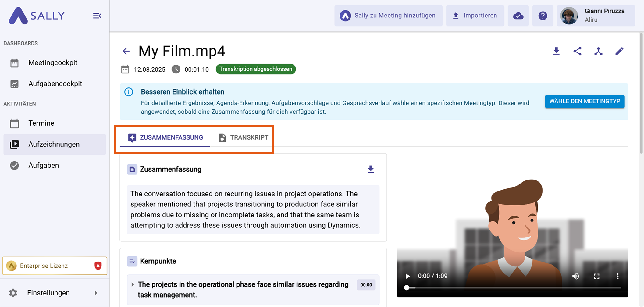
Task: Click the summary text paragraph
Action: (253, 210)
